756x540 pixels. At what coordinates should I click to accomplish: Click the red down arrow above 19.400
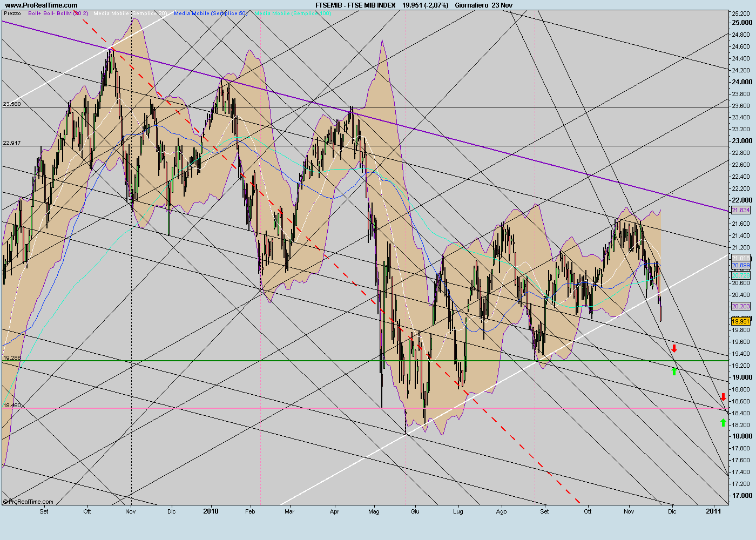tap(674, 348)
